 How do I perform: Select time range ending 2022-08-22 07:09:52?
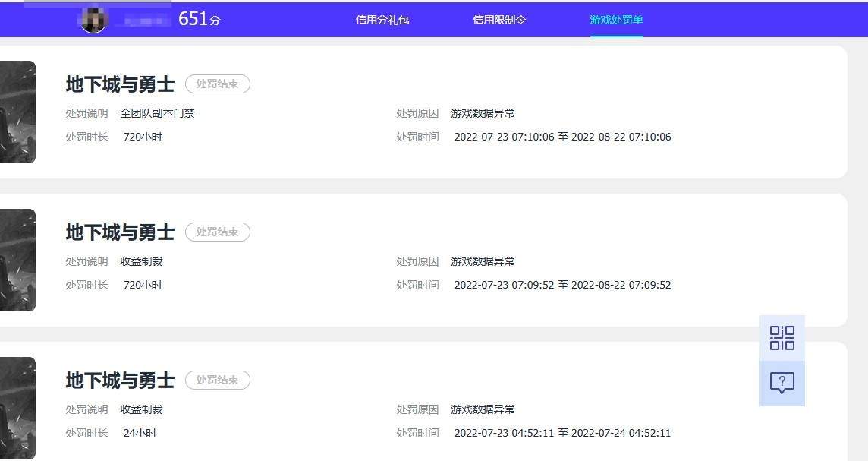[562, 285]
